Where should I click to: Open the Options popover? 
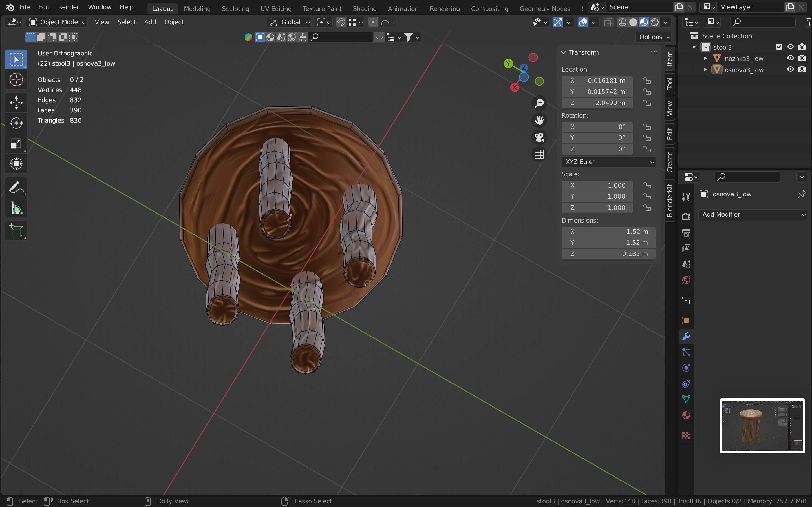pos(654,37)
